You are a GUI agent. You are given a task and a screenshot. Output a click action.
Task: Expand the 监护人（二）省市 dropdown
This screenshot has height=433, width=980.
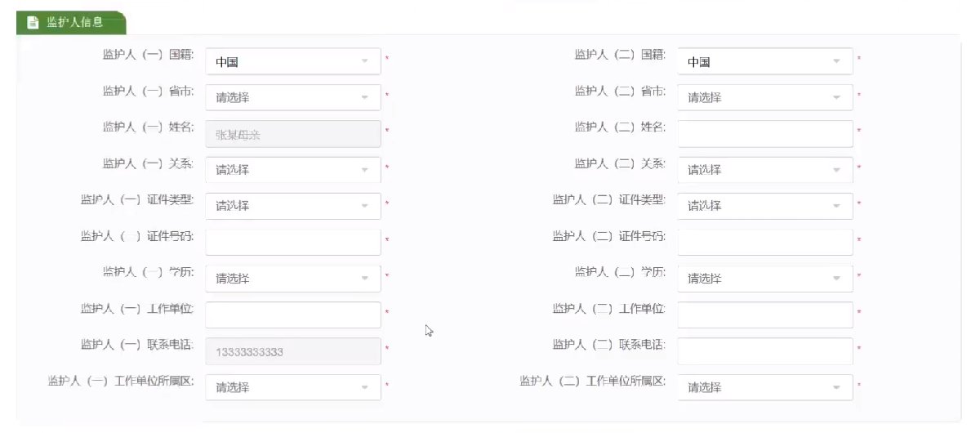(x=764, y=97)
